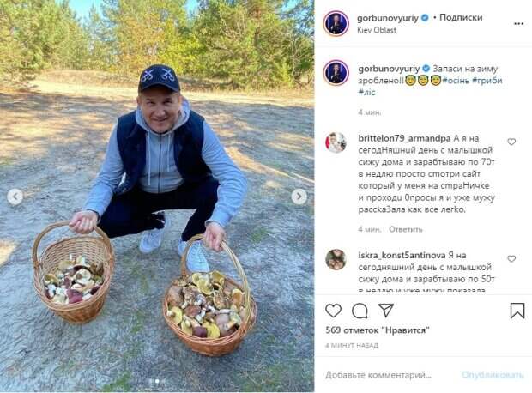This screenshot has height=393, width=532.
Task: Share post via paper plane icon
Action: click(x=386, y=311)
